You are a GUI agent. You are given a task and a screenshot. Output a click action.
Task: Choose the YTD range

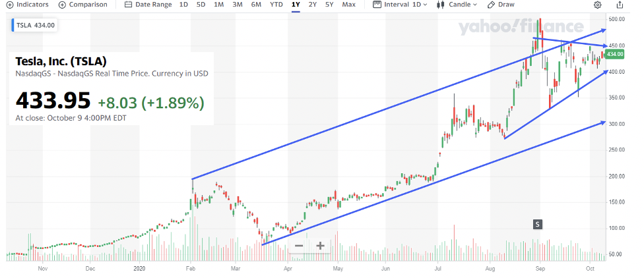coord(276,5)
